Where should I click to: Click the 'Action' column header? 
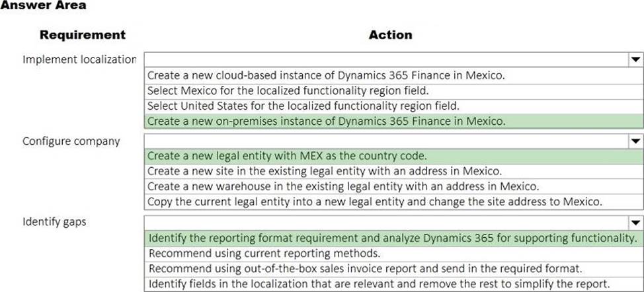click(x=390, y=34)
